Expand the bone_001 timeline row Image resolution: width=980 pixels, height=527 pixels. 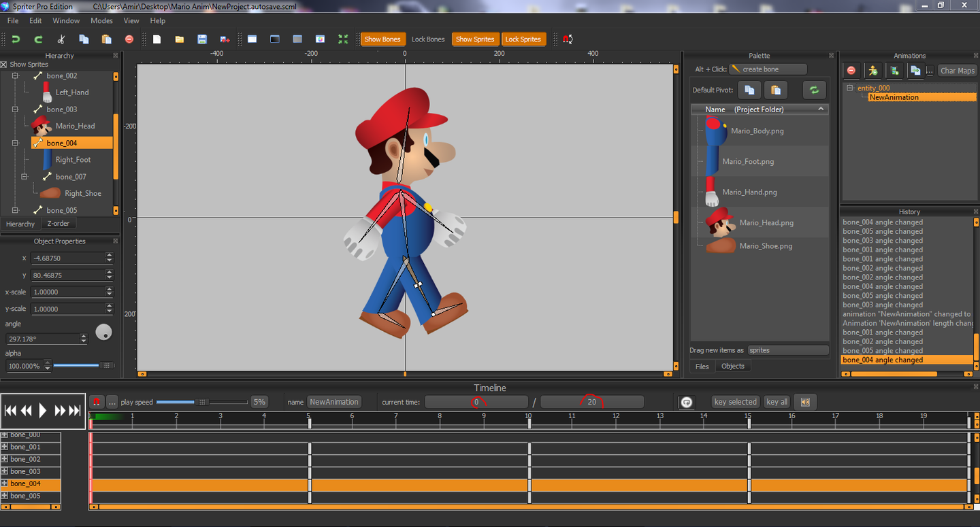coord(5,447)
